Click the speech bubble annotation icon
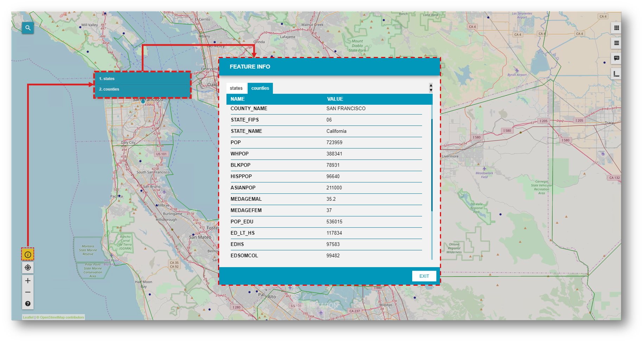This screenshot has height=343, width=644. [616, 58]
